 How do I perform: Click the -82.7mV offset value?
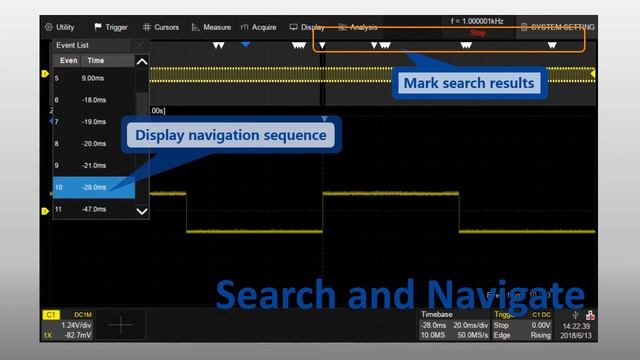[78, 335]
